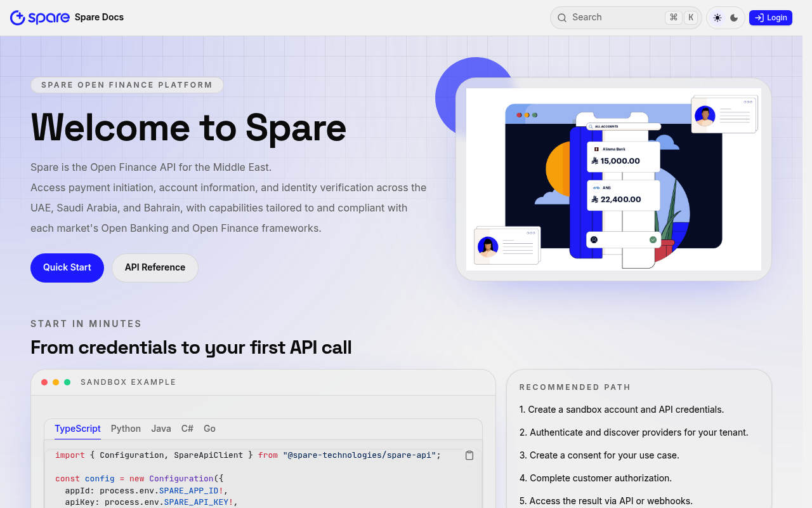Image resolution: width=812 pixels, height=508 pixels.
Task: Click the ⌘ shortcut key badge
Action: [674, 18]
